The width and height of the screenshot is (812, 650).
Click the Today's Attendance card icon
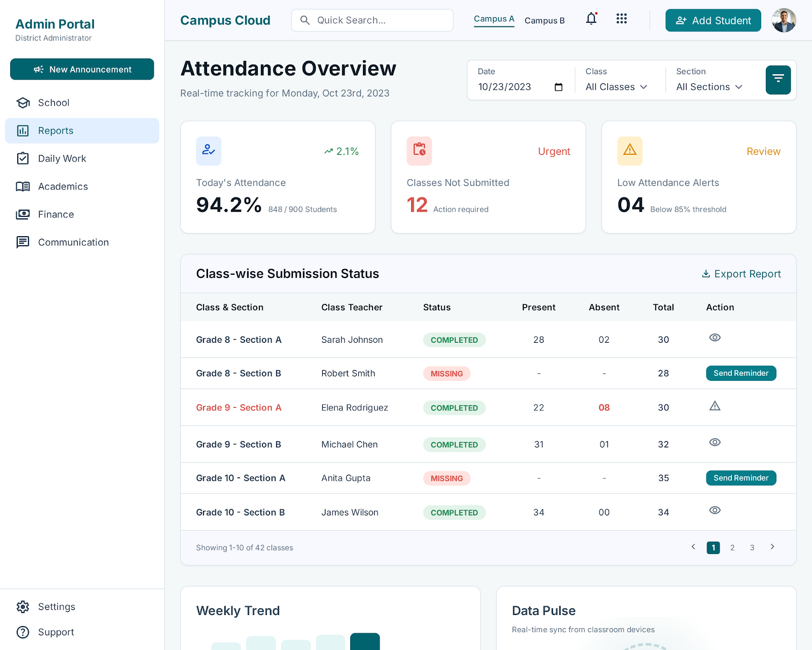tap(209, 151)
